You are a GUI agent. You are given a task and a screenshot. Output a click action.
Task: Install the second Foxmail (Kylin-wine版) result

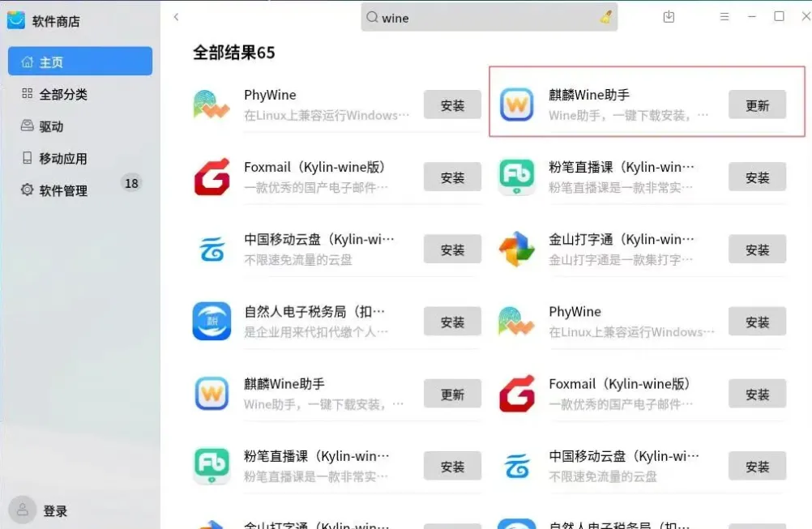pyautogui.click(x=757, y=395)
